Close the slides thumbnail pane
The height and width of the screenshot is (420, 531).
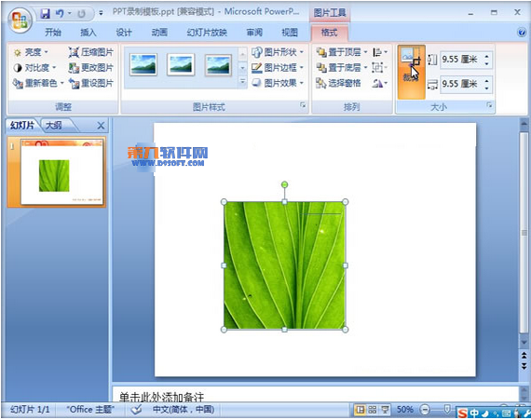(x=101, y=126)
